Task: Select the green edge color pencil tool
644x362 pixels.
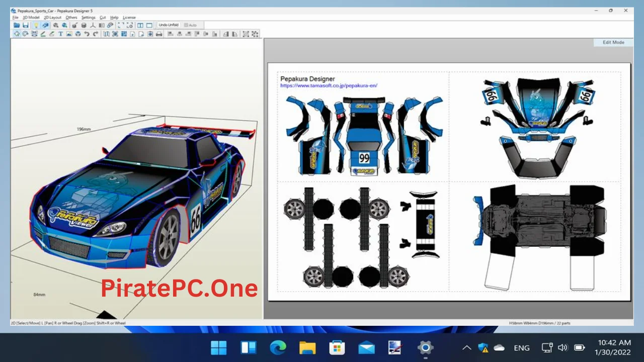Action: tap(43, 34)
